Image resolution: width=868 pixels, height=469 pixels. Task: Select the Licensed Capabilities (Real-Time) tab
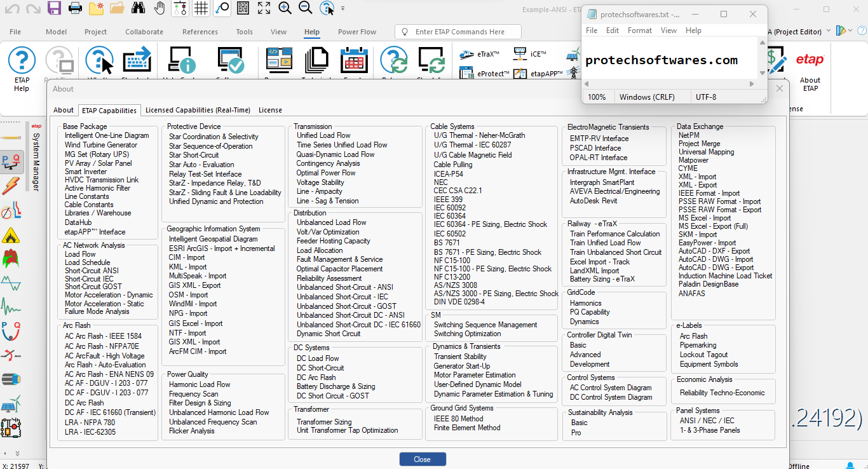198,110
